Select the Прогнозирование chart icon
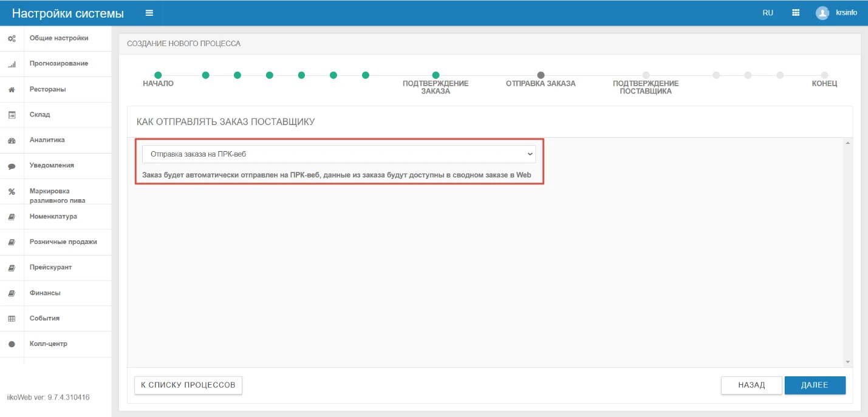 (x=12, y=64)
